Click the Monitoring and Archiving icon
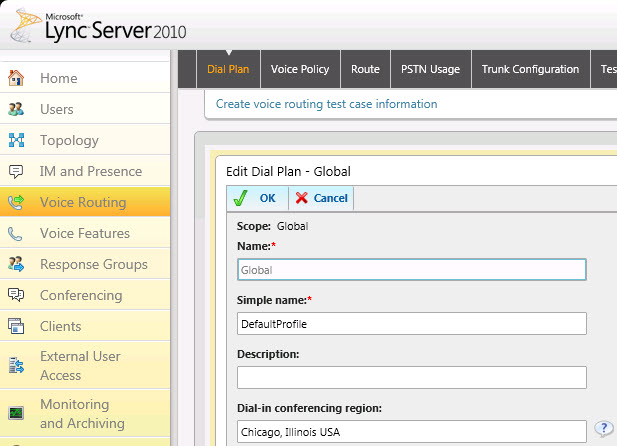 16,413
